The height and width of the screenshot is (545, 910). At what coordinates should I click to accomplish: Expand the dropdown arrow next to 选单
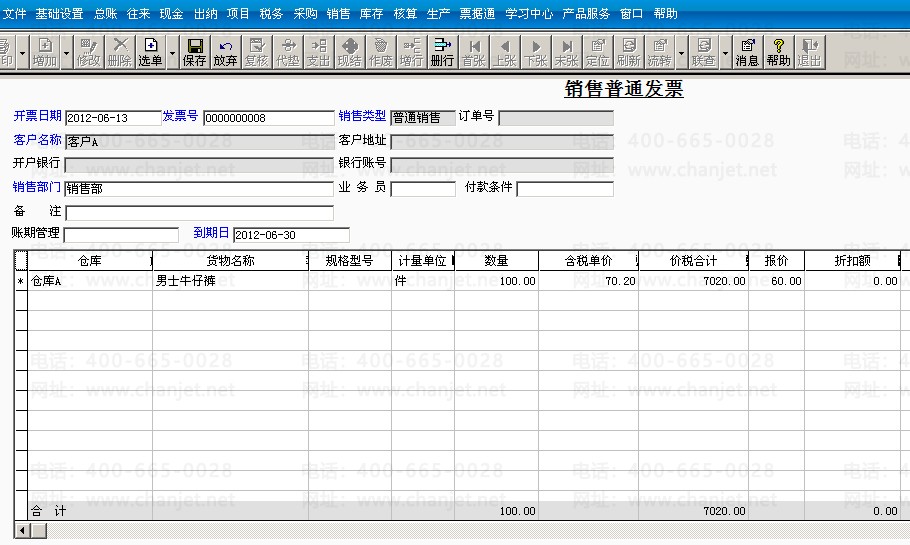172,52
